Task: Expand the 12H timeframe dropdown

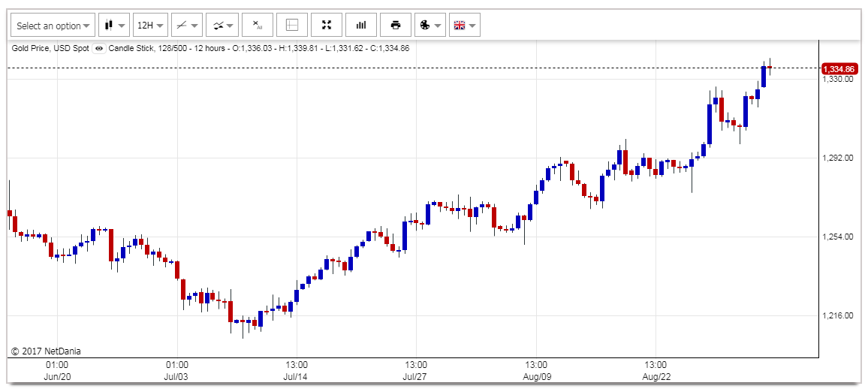Action: 149,26
